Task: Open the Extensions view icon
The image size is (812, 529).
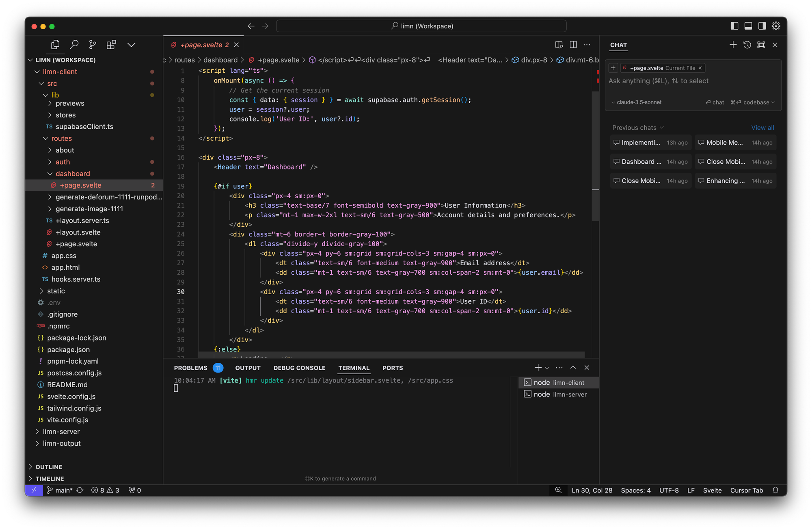Action: click(111, 44)
